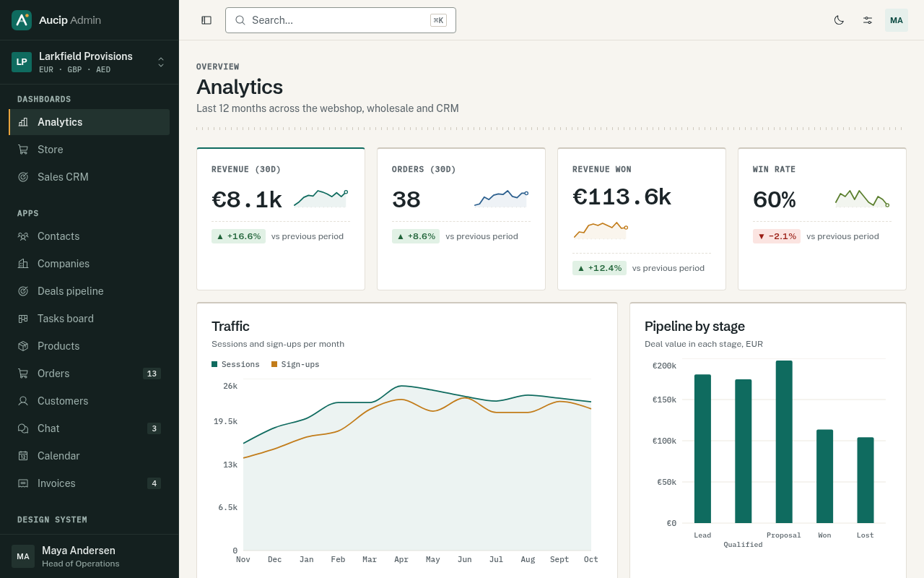Click the Proposal bar in pipeline chart
Screen dimensions: 924x578
tap(784, 441)
